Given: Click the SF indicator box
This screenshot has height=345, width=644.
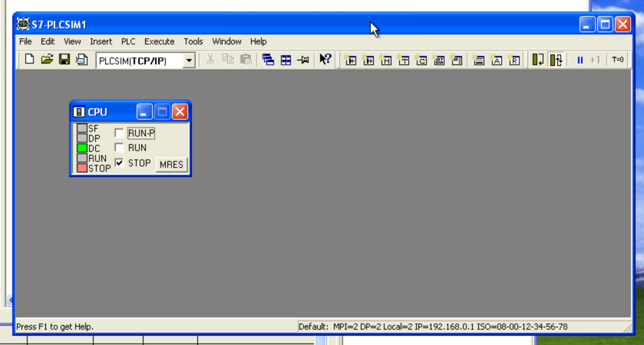Looking at the screenshot, I should click(x=82, y=128).
